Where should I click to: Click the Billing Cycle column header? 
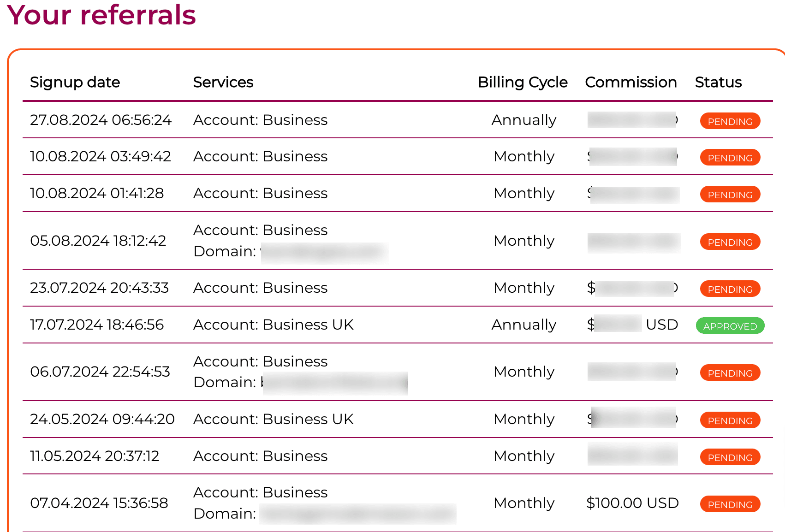[x=523, y=82]
